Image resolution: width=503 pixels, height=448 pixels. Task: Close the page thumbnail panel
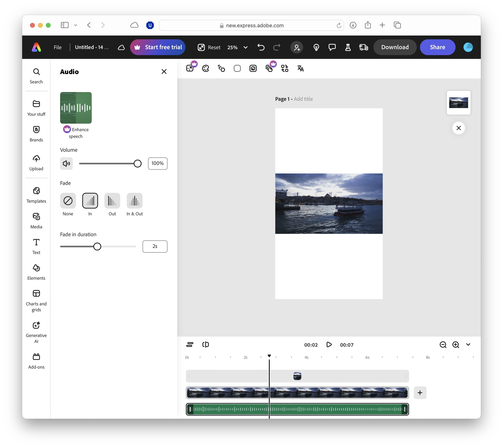459,128
